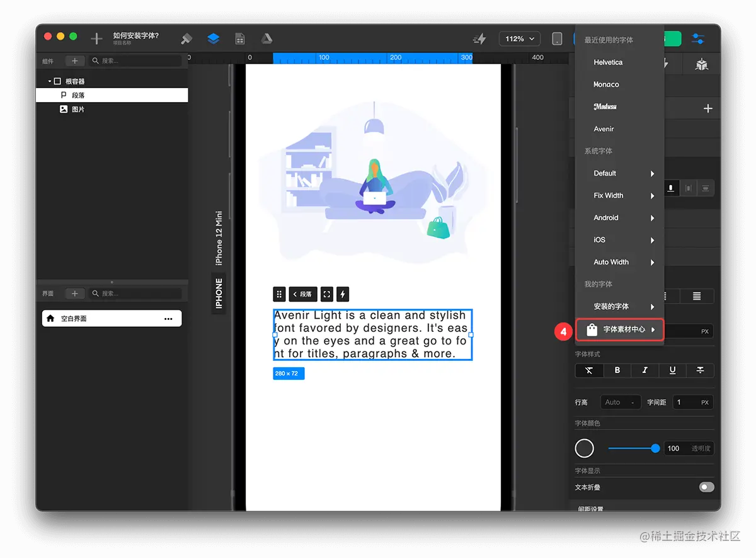
Task: Collapse the 根容器 tree node
Action: 50,81
